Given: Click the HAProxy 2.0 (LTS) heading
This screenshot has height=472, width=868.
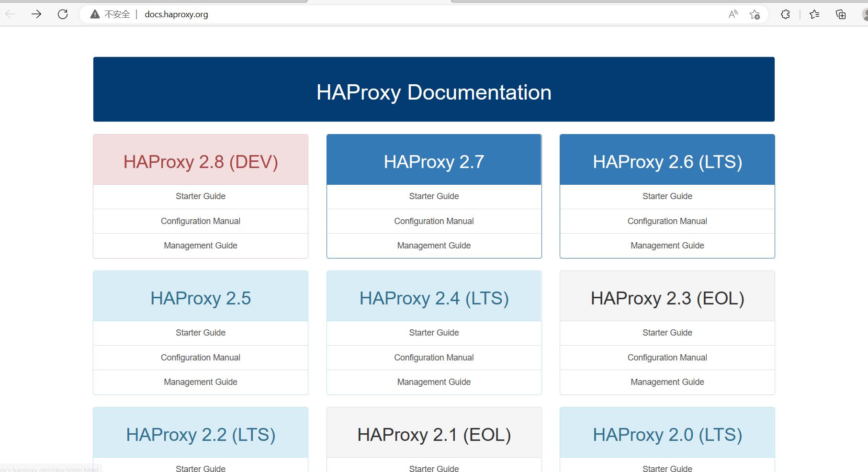Looking at the screenshot, I should tap(667, 435).
